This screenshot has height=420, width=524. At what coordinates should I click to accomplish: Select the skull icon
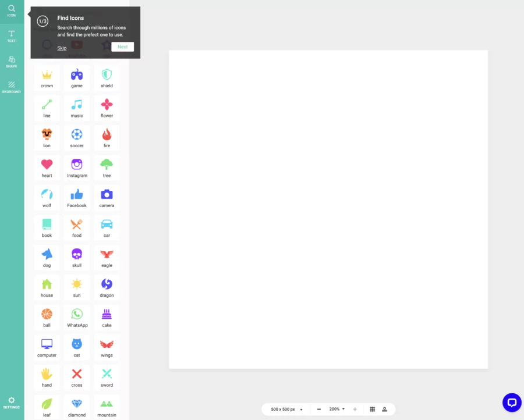point(76,257)
